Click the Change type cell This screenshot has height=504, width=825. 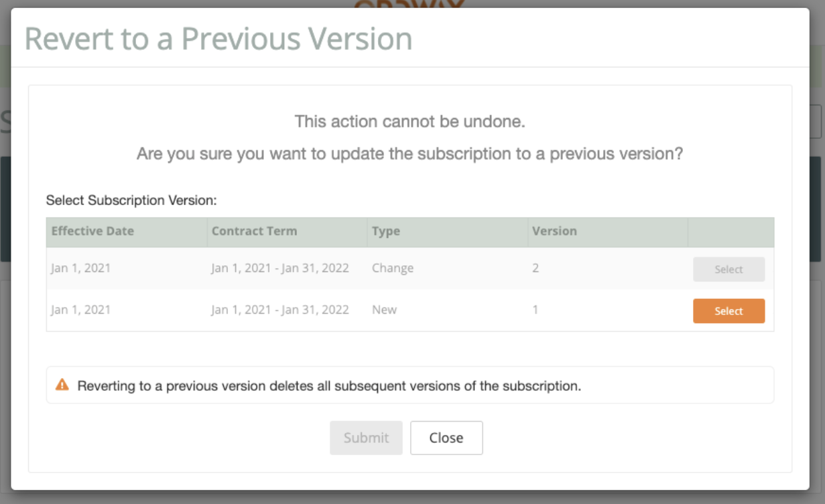[x=393, y=268]
